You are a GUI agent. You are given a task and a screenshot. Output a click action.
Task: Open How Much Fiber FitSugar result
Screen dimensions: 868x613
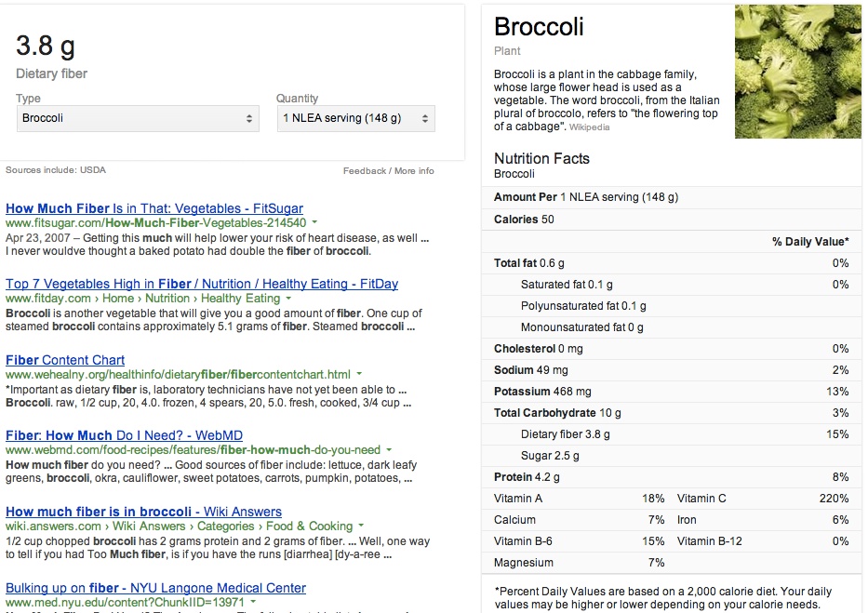(x=154, y=208)
